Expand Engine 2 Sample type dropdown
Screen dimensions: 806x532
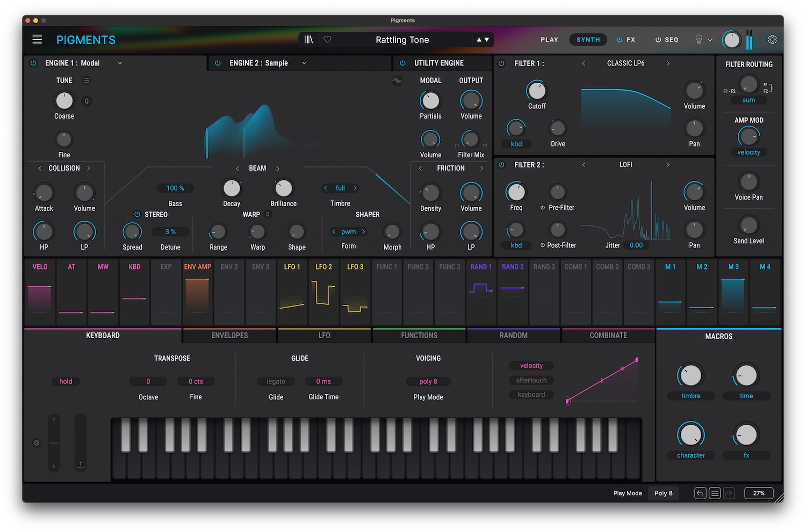point(304,63)
